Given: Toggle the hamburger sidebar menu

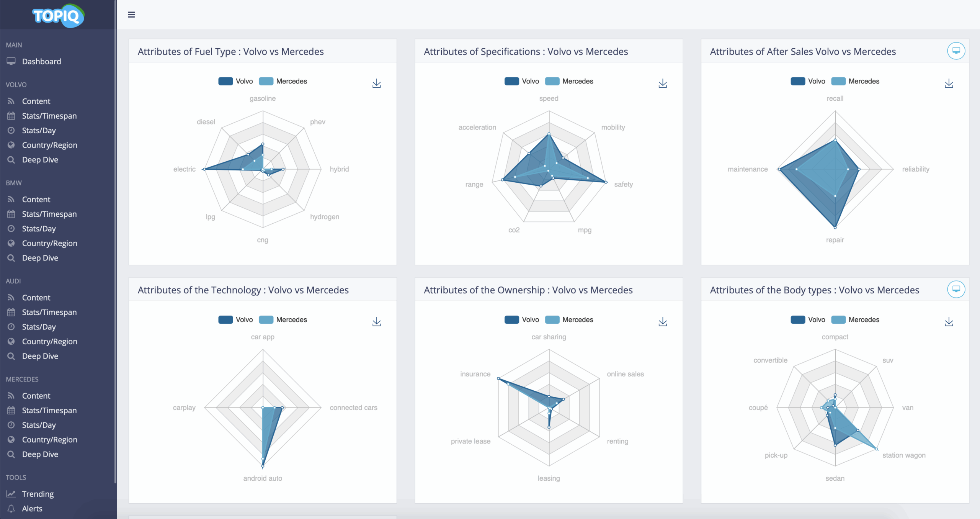Looking at the screenshot, I should 131,15.
